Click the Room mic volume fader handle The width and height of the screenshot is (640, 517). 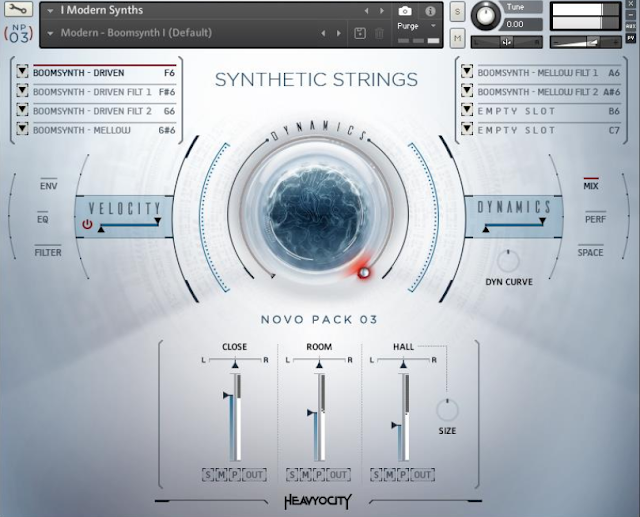coord(312,413)
